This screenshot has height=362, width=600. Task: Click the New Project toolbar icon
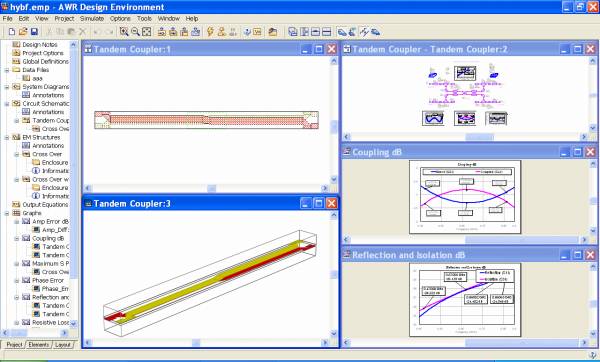coord(11,32)
